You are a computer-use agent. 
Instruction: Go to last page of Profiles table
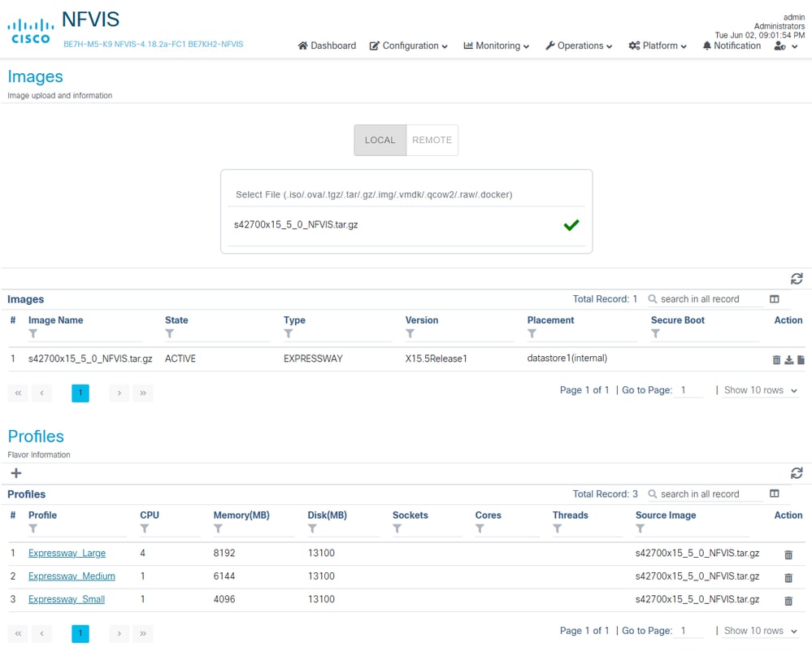[x=143, y=633]
